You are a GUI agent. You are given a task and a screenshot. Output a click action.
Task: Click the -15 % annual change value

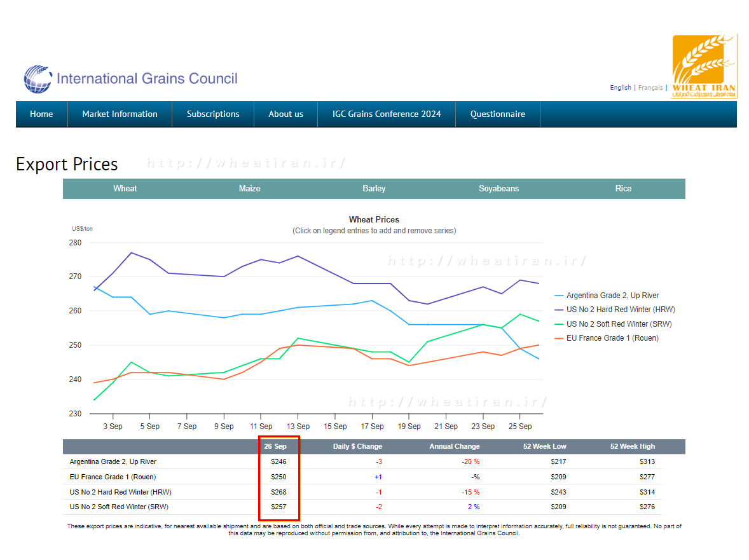click(x=471, y=492)
